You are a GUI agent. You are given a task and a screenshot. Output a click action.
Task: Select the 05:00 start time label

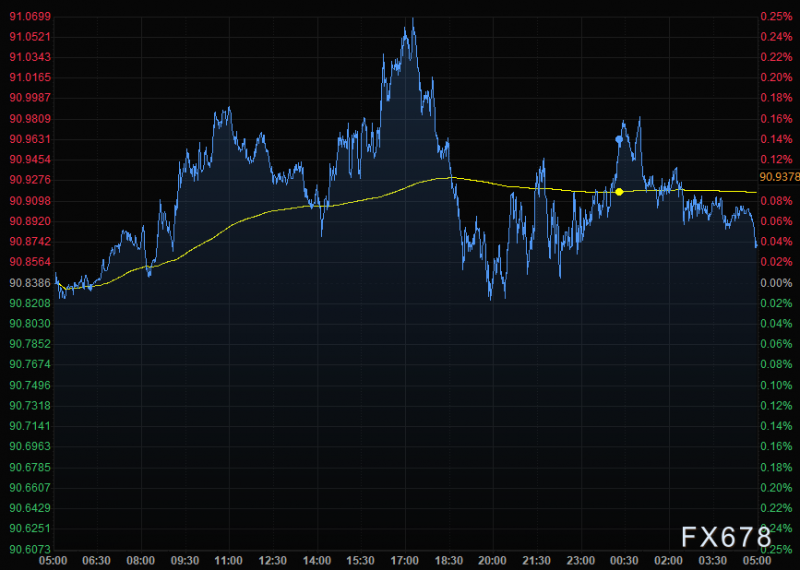tap(53, 561)
